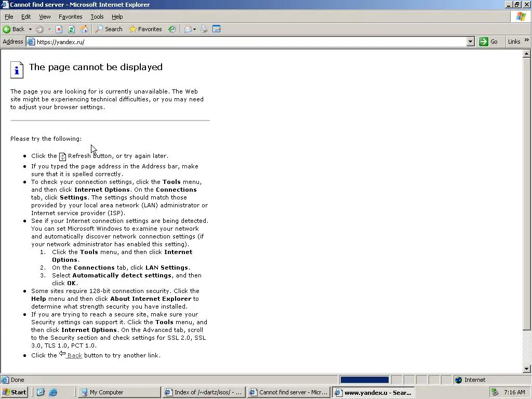Go to the Home page icon
The width and height of the screenshot is (532, 399).
pos(84,29)
